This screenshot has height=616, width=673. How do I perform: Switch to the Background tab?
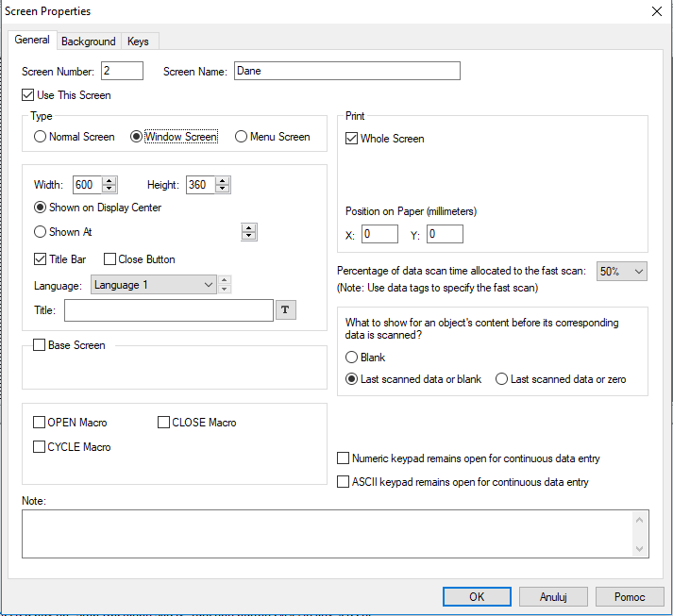[x=89, y=42]
